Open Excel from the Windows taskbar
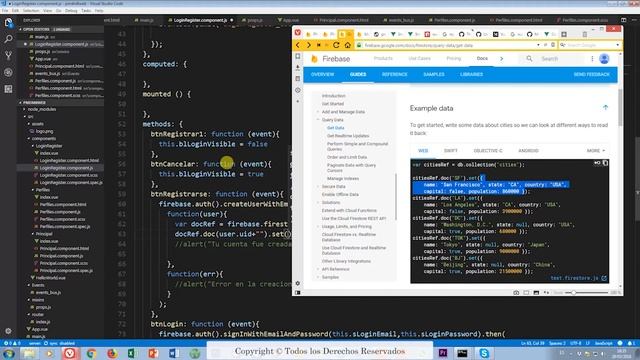The height and width of the screenshot is (360, 640). click(132, 353)
